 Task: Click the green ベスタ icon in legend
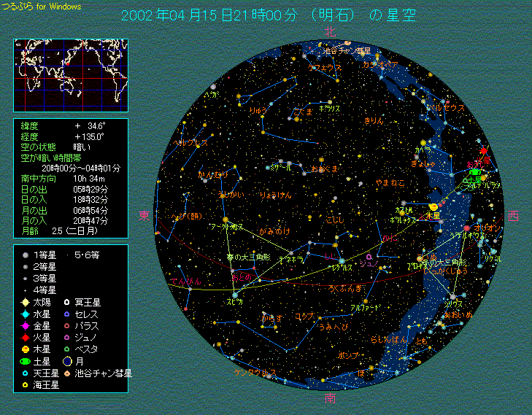[x=67, y=349]
